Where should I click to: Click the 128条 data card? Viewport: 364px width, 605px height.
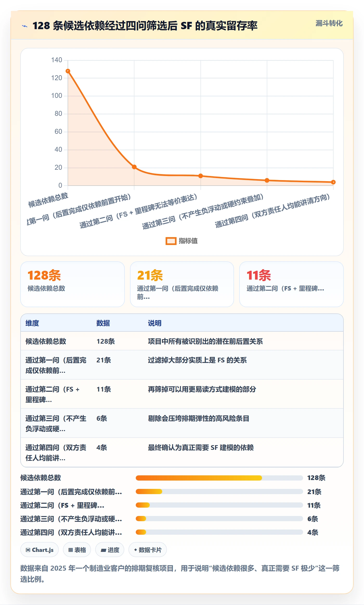pyautogui.click(x=73, y=284)
